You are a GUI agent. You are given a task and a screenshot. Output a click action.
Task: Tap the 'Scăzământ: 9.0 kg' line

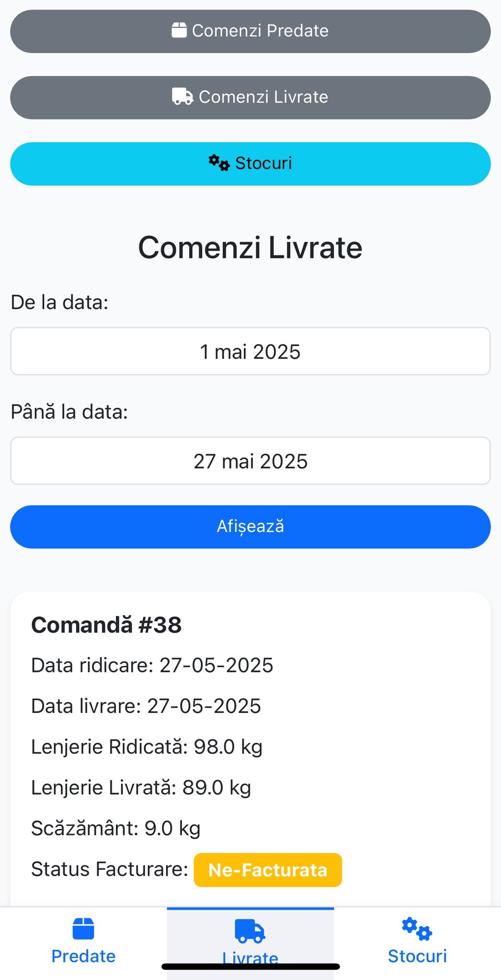115,828
